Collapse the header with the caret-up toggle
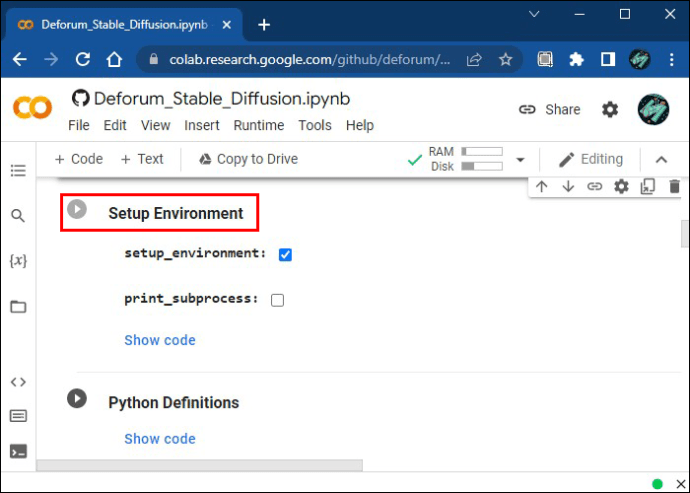 tap(661, 159)
